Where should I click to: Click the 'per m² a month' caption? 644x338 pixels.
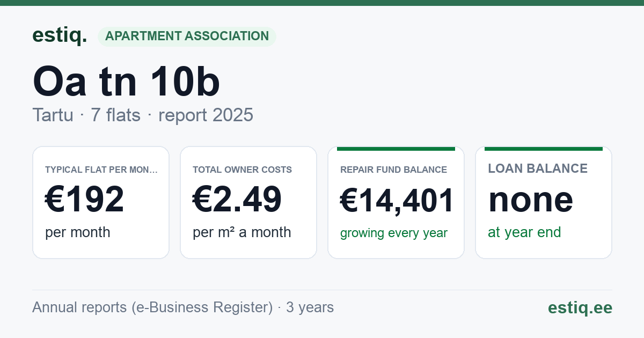pyautogui.click(x=241, y=232)
